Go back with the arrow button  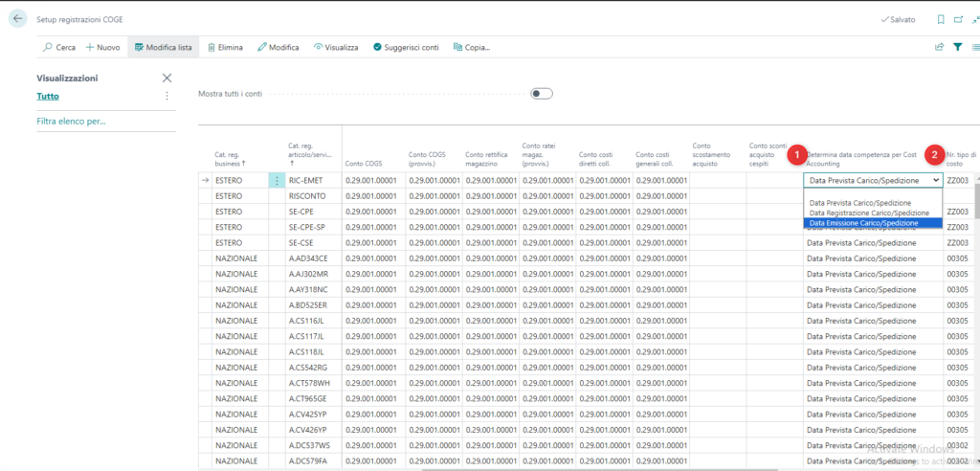[17, 19]
